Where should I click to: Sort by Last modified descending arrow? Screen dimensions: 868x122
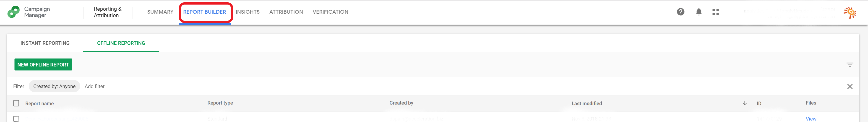tap(745, 103)
